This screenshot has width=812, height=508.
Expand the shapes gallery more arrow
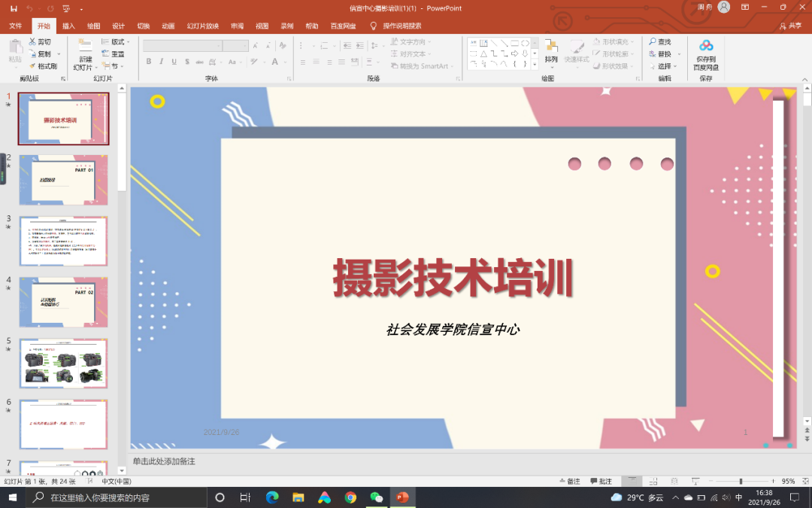[535, 65]
